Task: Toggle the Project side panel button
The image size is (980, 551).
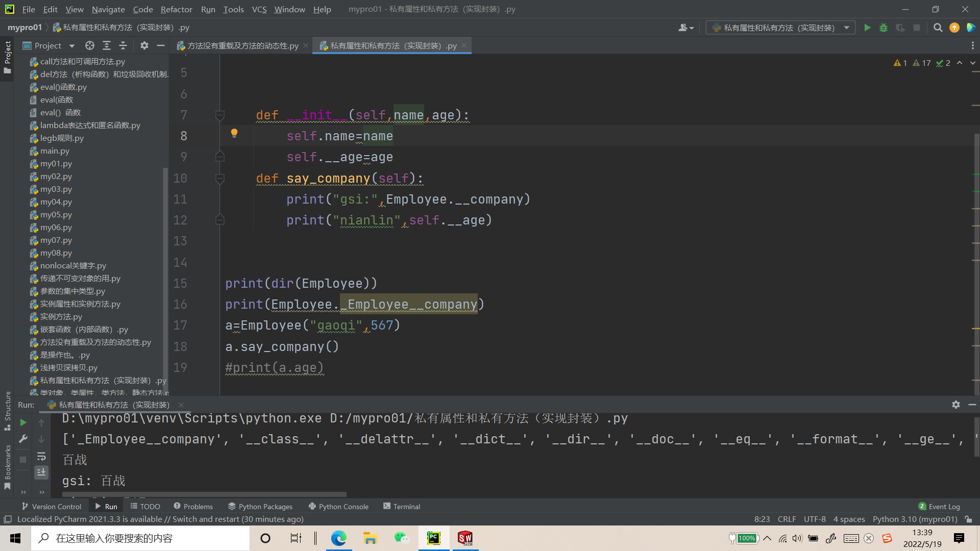Action: click(x=7, y=57)
